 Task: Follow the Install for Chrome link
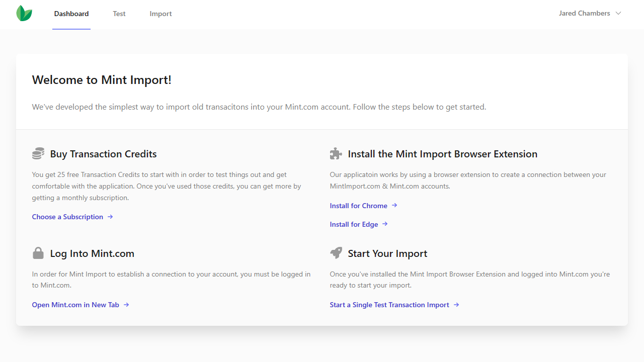pyautogui.click(x=359, y=206)
